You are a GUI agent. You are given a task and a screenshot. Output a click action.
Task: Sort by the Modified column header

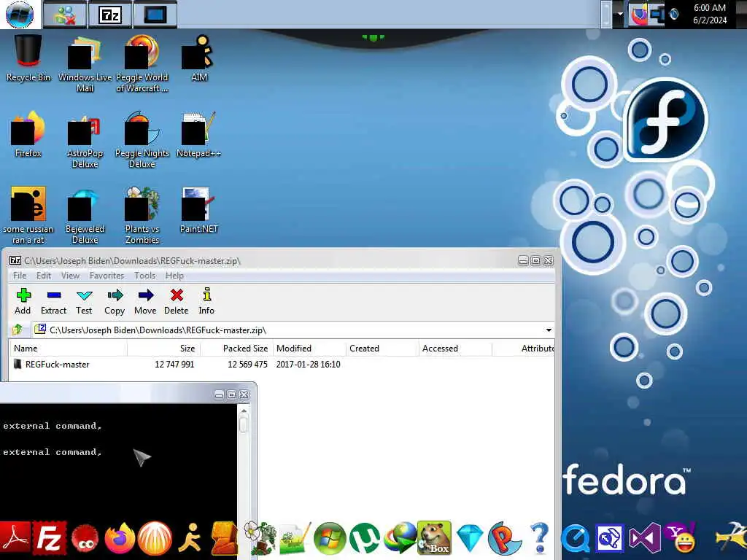(309, 349)
